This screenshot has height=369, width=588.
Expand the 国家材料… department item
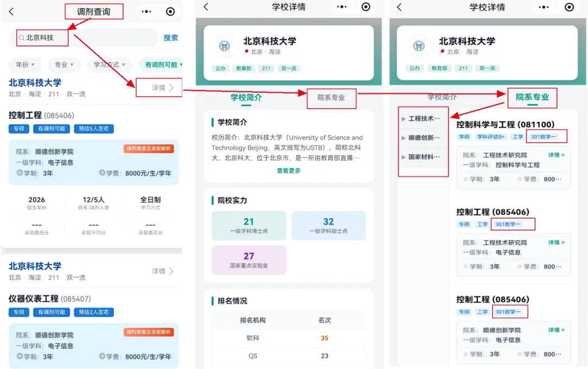[x=422, y=157]
